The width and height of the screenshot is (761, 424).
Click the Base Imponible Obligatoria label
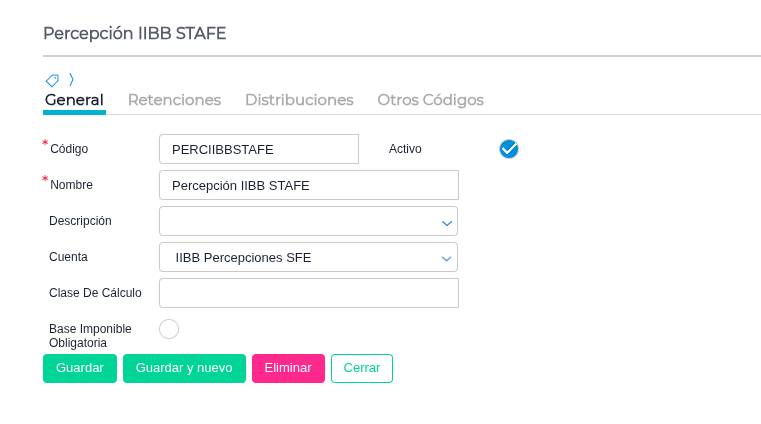[x=90, y=336]
